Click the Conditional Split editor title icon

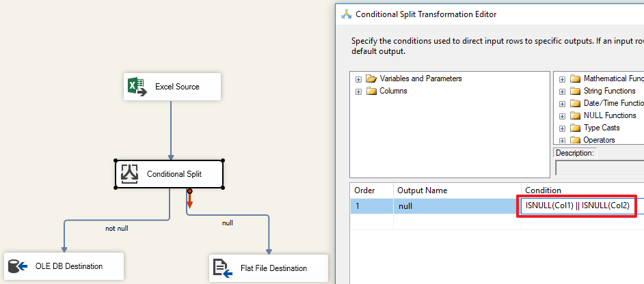[x=346, y=14]
